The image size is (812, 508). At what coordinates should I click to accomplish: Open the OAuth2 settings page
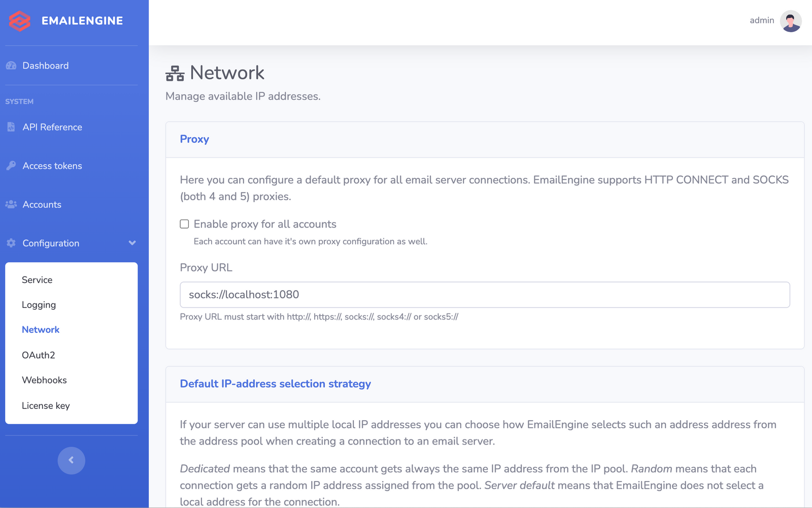click(x=38, y=355)
